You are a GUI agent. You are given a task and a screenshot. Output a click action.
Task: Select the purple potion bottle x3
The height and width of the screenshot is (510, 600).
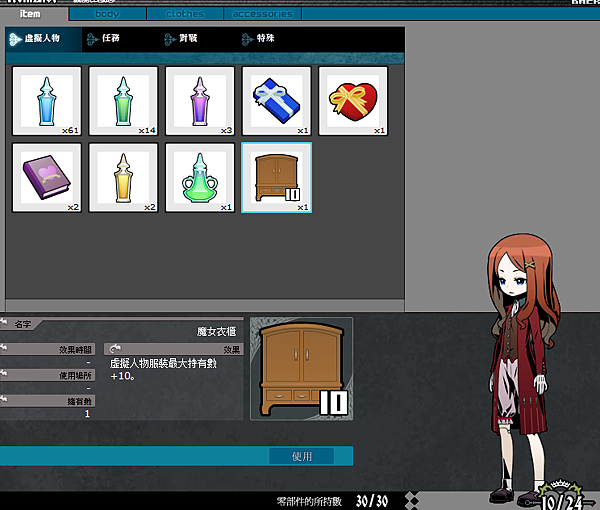click(200, 101)
